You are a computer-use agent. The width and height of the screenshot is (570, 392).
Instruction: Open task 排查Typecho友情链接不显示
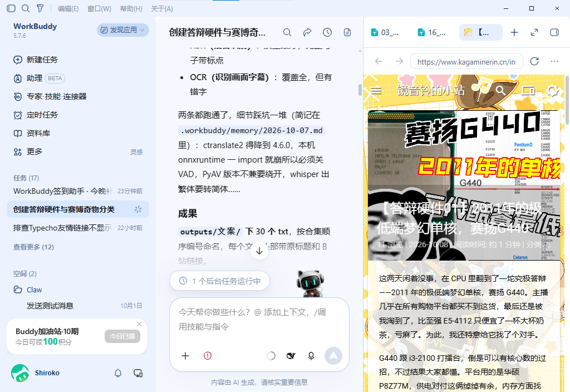(78, 228)
